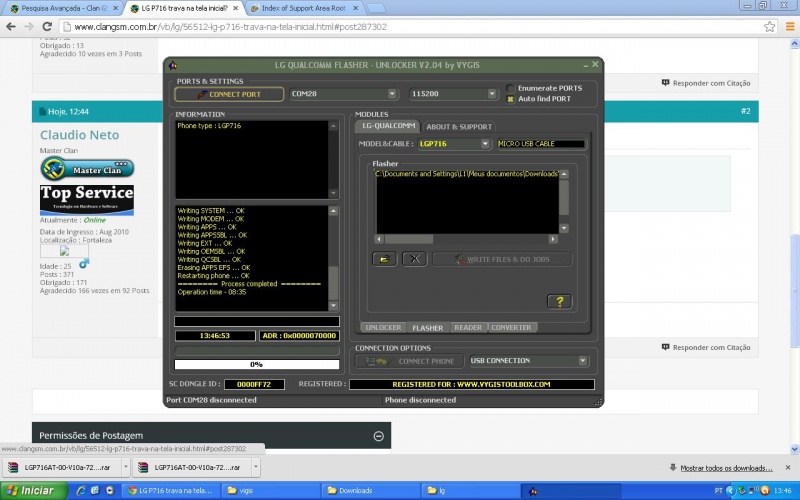Switch to ABOUT & SUPPORT tab
The width and height of the screenshot is (800, 500).
[x=459, y=127]
